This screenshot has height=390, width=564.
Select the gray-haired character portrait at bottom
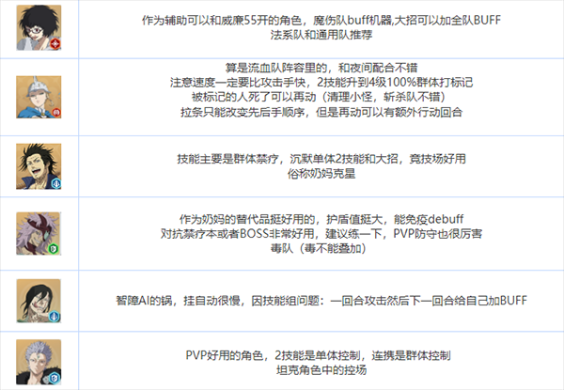coord(38,362)
